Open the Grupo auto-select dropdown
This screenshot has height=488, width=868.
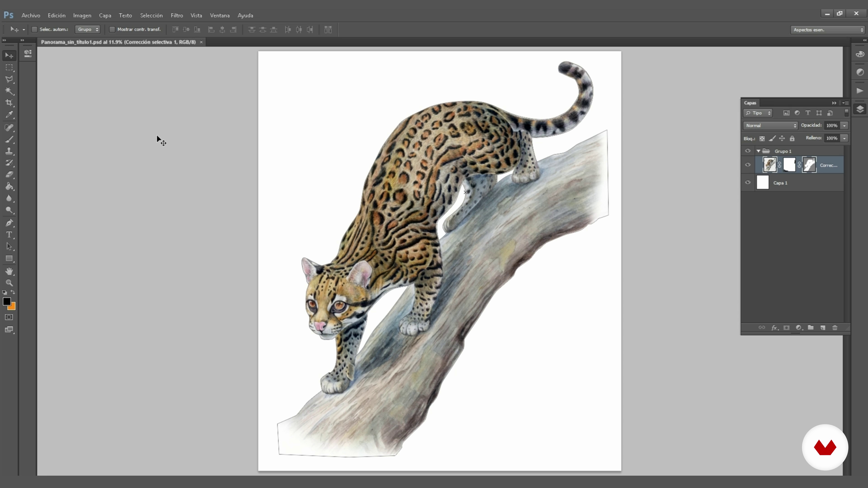pyautogui.click(x=88, y=30)
